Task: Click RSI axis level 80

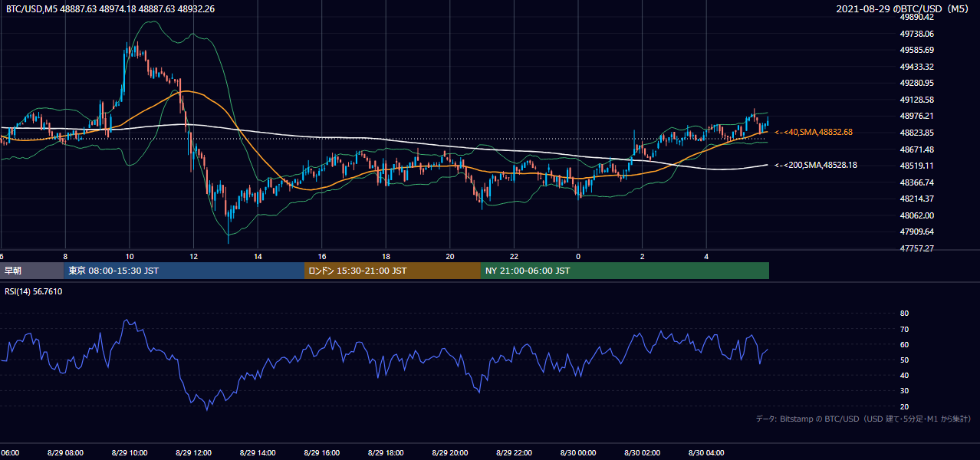Action: pyautogui.click(x=905, y=314)
